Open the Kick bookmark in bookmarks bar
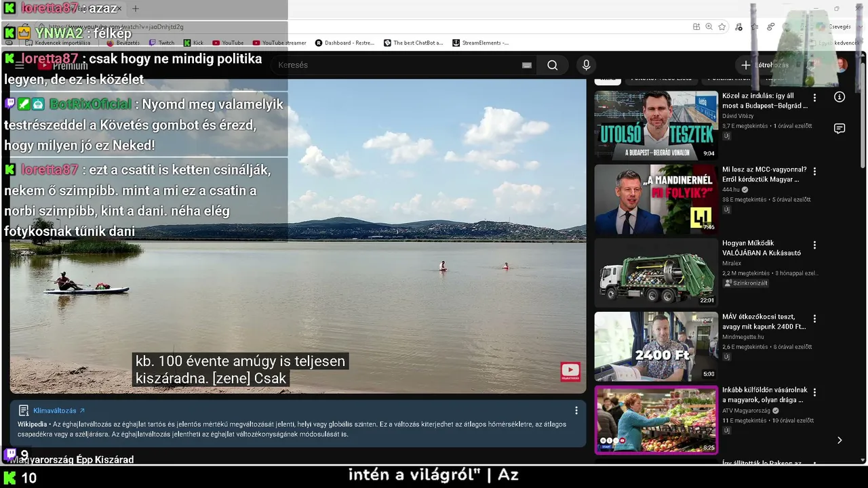The width and height of the screenshot is (868, 488). point(193,43)
